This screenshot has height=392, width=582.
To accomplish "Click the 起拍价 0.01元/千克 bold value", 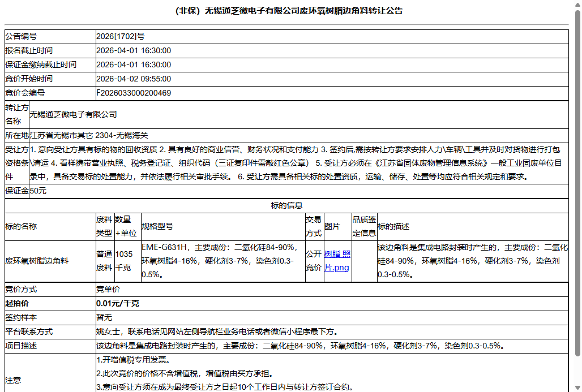I will tap(119, 303).
